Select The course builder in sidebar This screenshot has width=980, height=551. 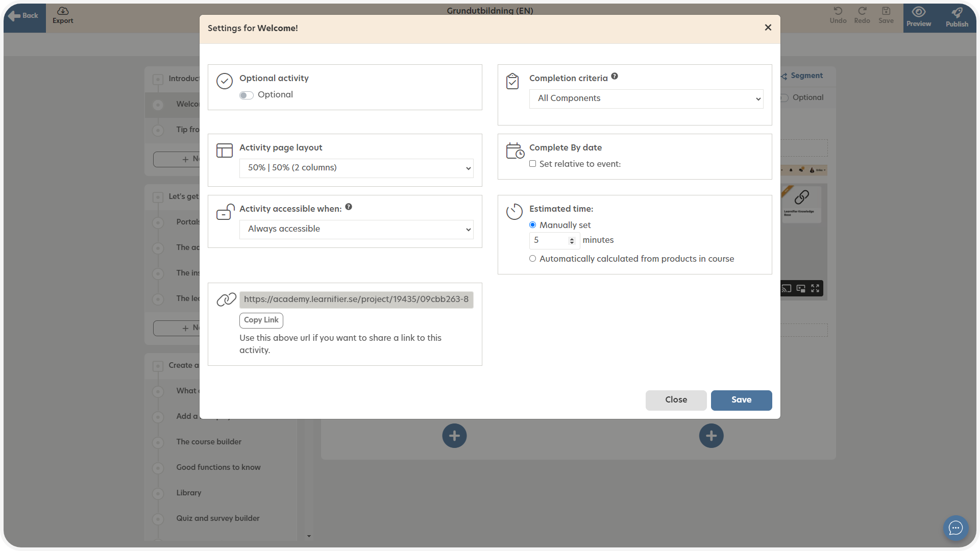pyautogui.click(x=209, y=442)
